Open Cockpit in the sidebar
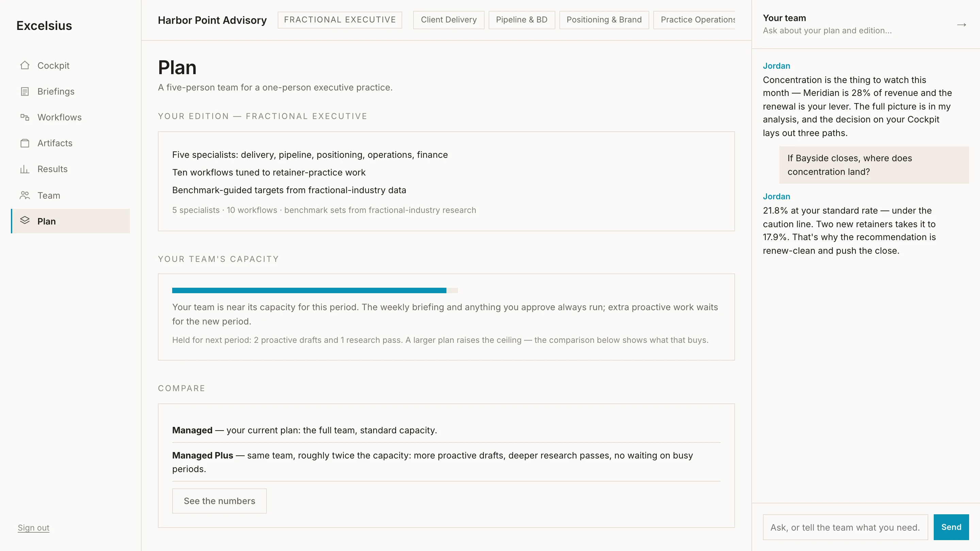980x551 pixels. point(71,65)
